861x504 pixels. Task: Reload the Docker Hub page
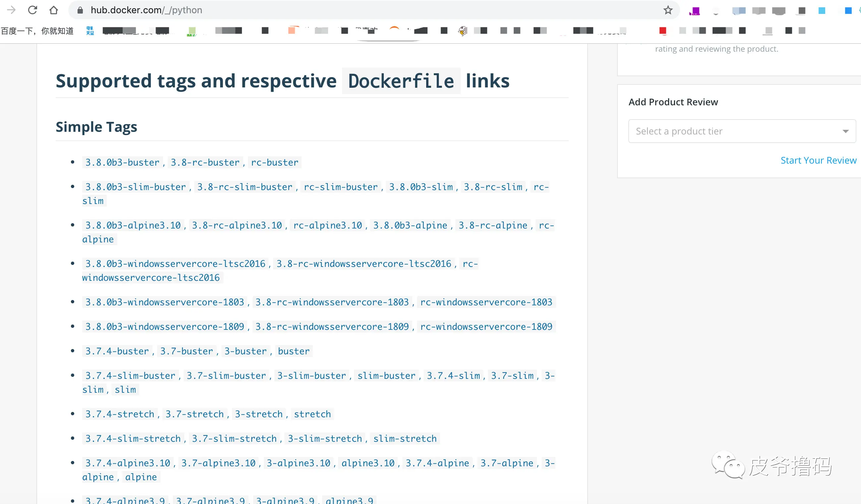[32, 10]
